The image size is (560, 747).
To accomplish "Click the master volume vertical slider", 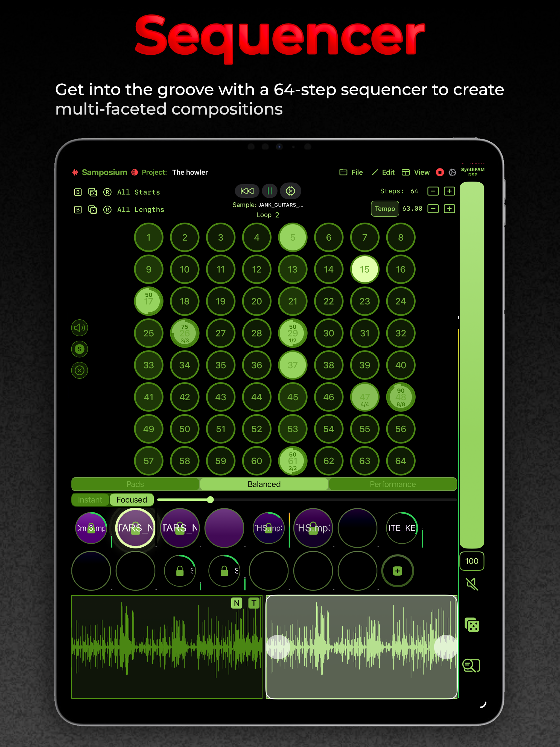I will click(x=472, y=365).
